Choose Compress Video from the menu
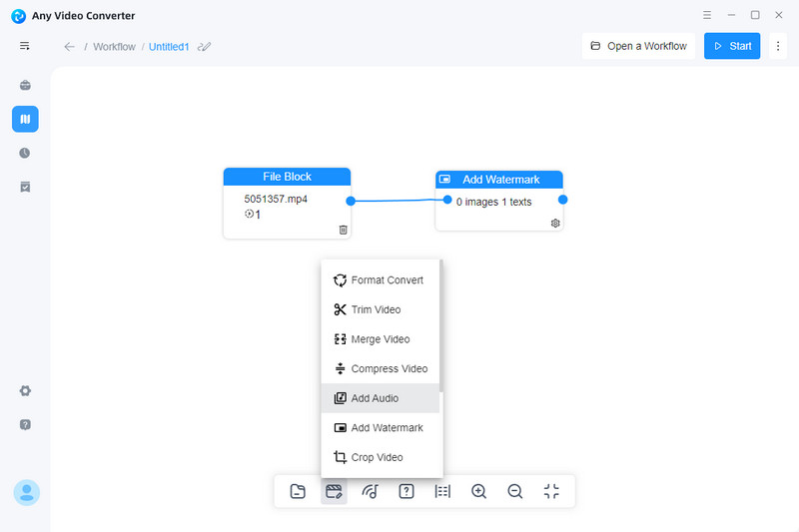 (381, 368)
